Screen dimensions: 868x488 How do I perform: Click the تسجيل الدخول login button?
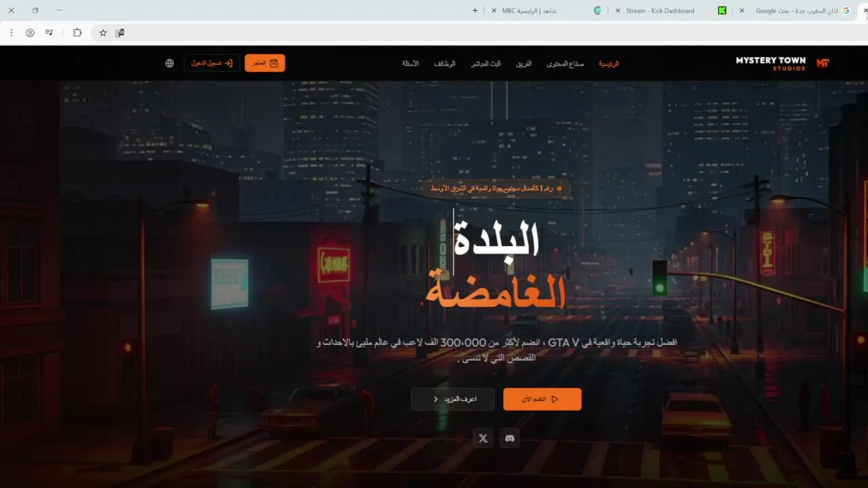[212, 63]
